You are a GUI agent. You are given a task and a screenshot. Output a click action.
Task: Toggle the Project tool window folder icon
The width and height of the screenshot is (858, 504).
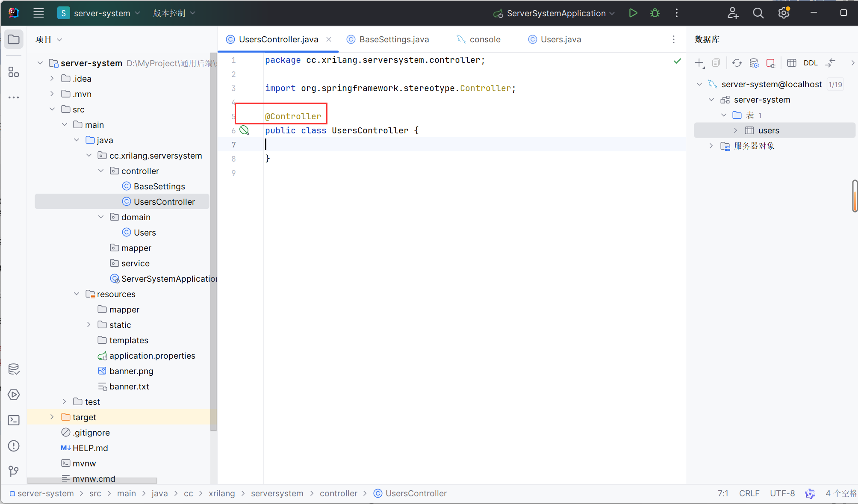[x=14, y=40]
